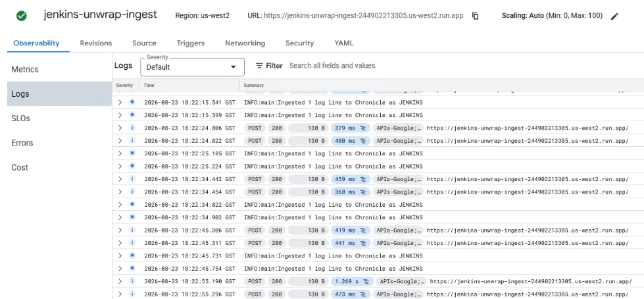Click the summary message of the 18:22:34.822 log

[x=333, y=205]
